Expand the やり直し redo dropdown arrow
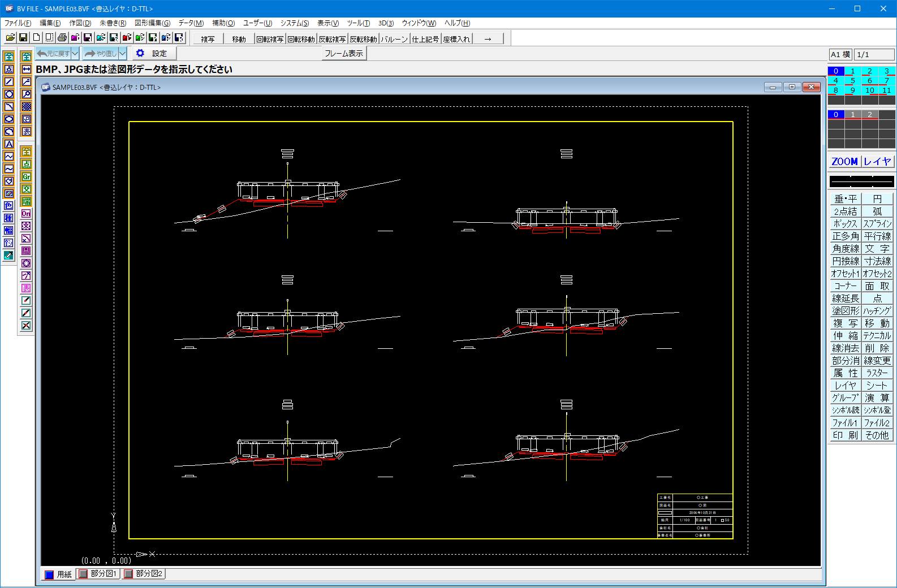The image size is (897, 588). [122, 54]
